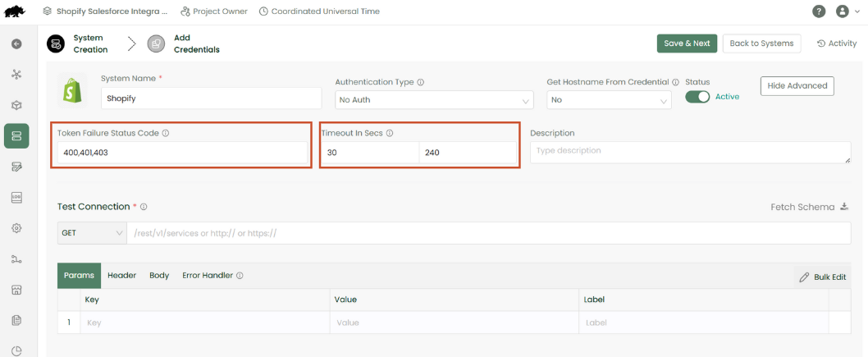Open the marketplace store sidebar icon
The height and width of the screenshot is (357, 868).
16,290
